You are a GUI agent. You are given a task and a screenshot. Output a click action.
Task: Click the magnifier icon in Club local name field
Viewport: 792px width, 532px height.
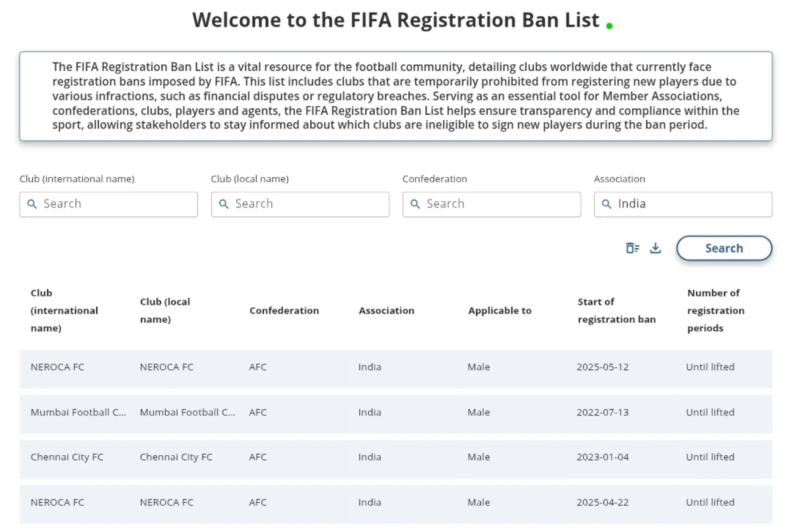[223, 204]
